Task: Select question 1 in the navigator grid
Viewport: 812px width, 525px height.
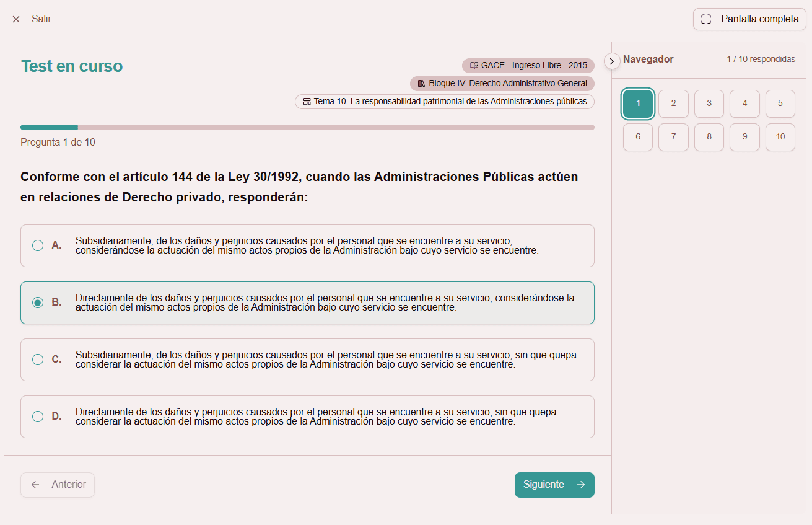Action: (x=638, y=104)
